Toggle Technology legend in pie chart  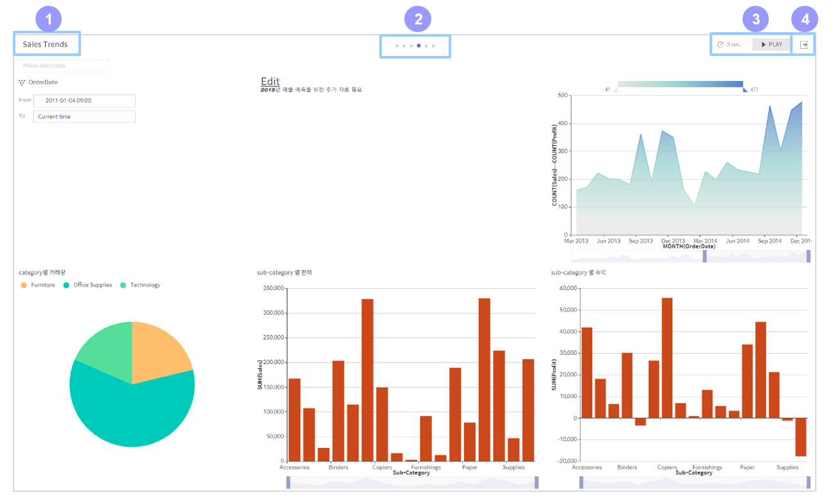coord(140,285)
